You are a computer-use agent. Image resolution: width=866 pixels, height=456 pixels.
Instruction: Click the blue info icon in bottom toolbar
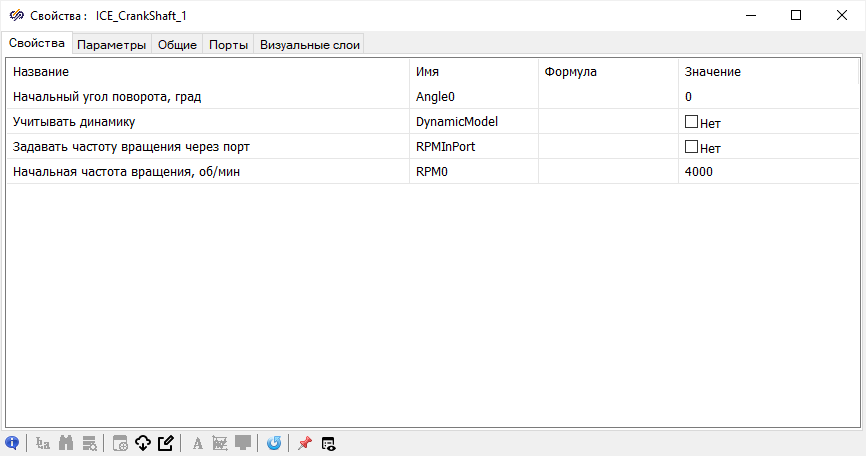click(13, 443)
